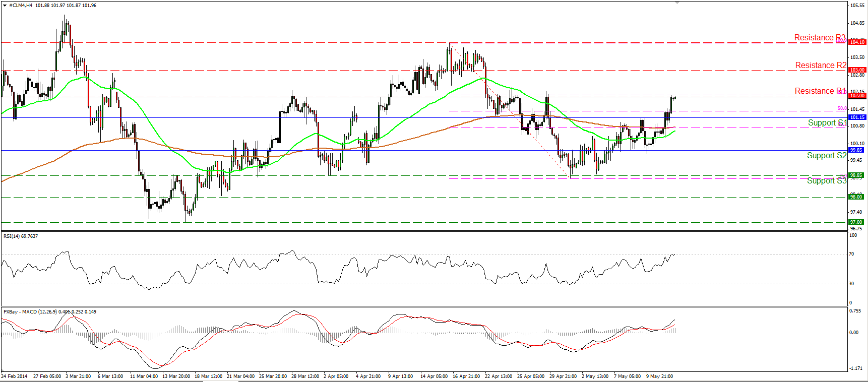Select the Resistance R3 label
868x382 pixels.
(820, 38)
